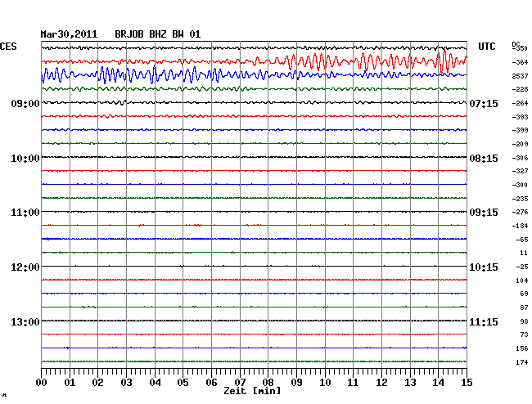The width and height of the screenshot is (532, 404).
Task: Select DC offset value 73
Action: [524, 334]
